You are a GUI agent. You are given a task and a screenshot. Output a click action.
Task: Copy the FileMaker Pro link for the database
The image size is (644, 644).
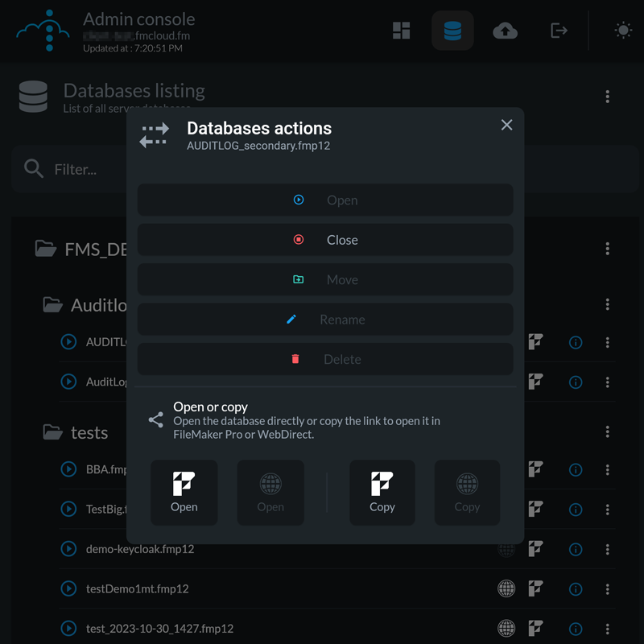(x=382, y=492)
